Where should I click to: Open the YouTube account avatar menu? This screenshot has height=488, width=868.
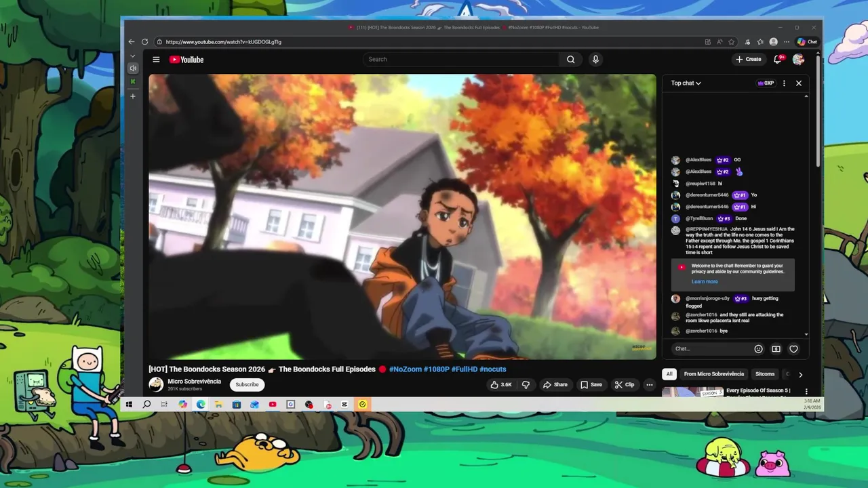pos(798,59)
